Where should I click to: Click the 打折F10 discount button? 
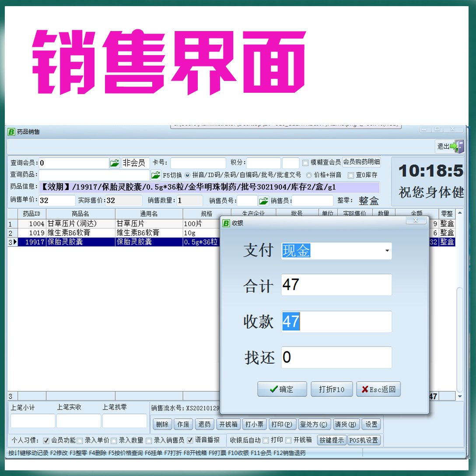(332, 389)
